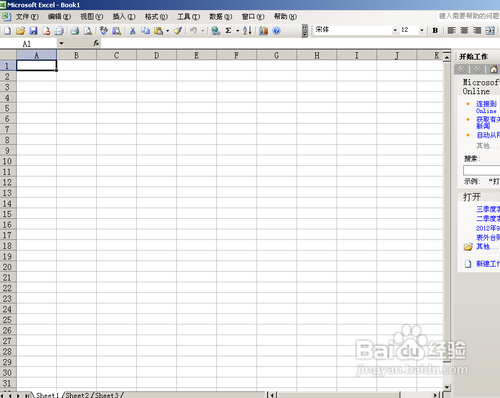This screenshot has width=500, height=398.
Task: Select column header D
Action: pyautogui.click(x=156, y=55)
